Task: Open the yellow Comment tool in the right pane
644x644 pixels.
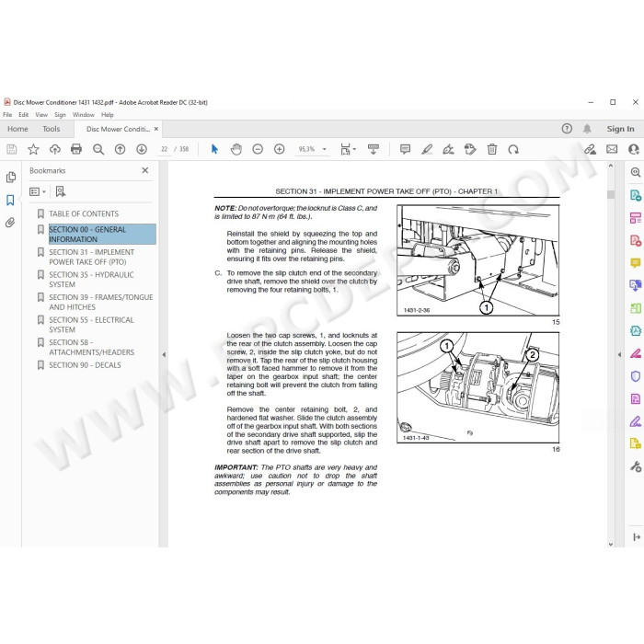Action: (x=636, y=262)
